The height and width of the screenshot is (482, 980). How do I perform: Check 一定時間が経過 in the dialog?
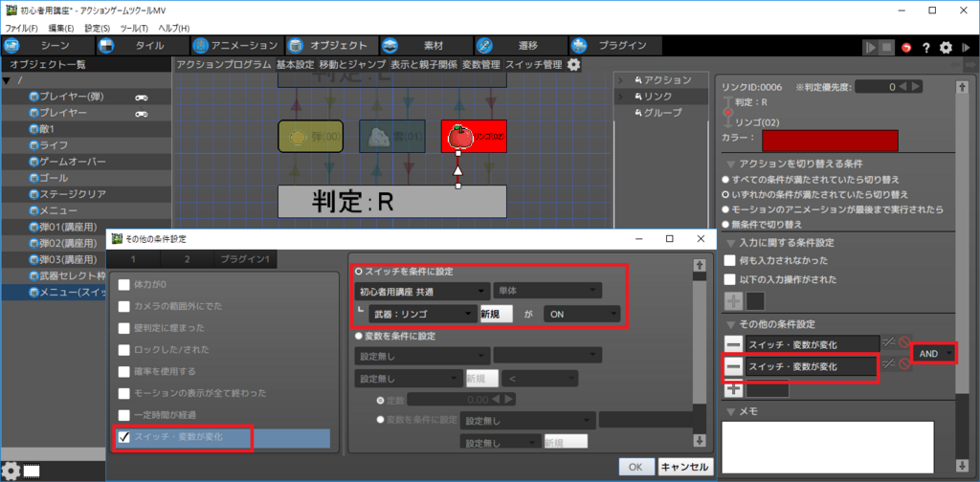click(123, 414)
